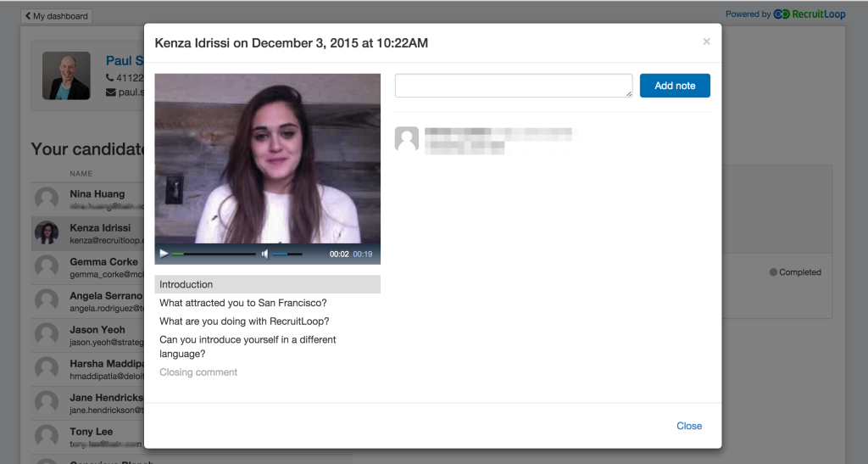868x464 pixels.
Task: Click the commenter avatar next to the note
Action: [407, 139]
